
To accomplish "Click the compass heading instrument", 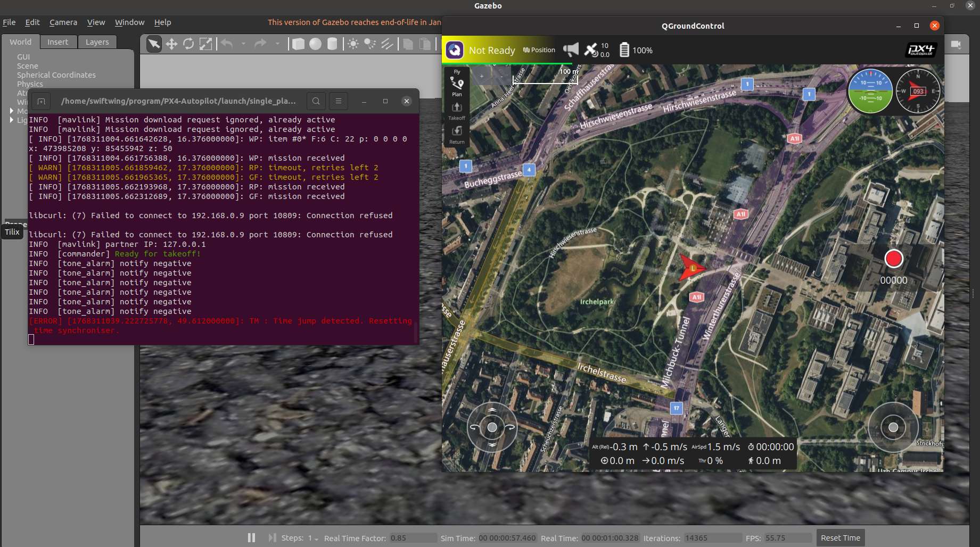I will 918,91.
